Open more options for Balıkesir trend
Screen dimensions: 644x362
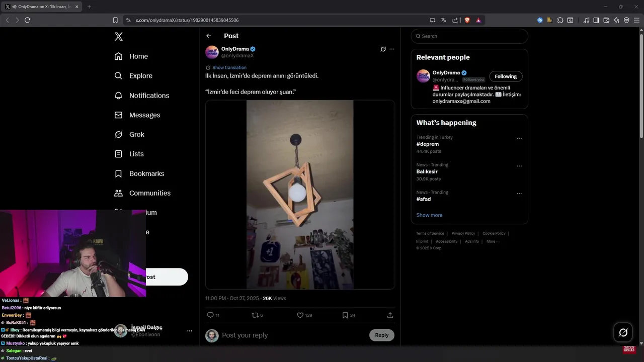519,166
